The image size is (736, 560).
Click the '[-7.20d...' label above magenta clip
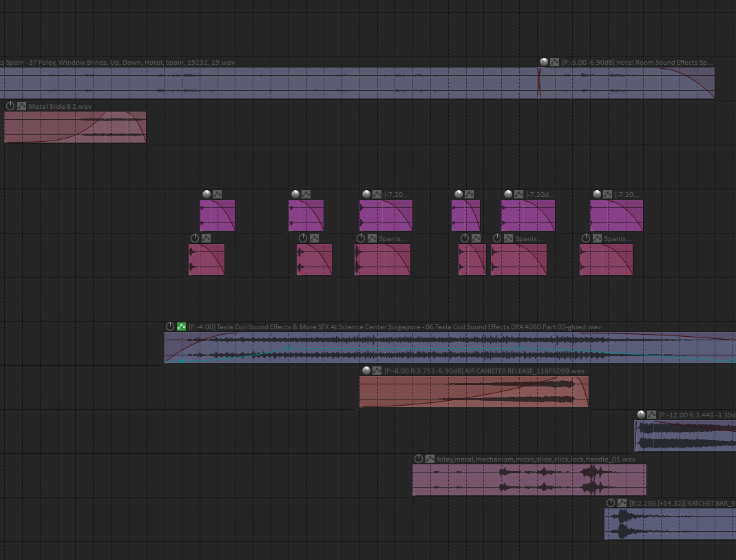[x=540, y=194]
